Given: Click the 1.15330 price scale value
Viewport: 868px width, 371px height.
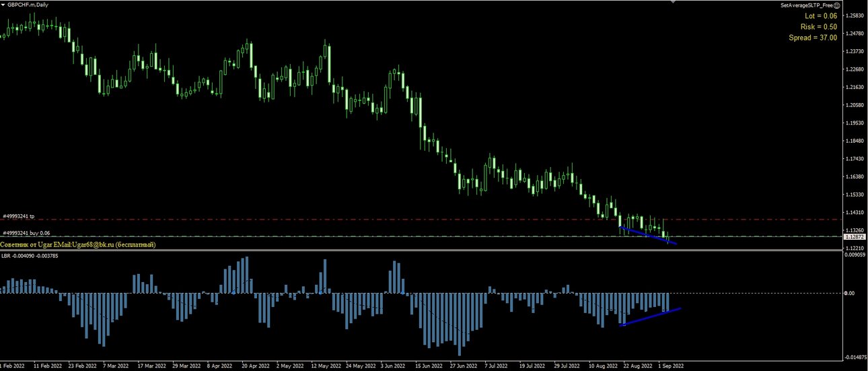Looking at the screenshot, I should coord(856,195).
